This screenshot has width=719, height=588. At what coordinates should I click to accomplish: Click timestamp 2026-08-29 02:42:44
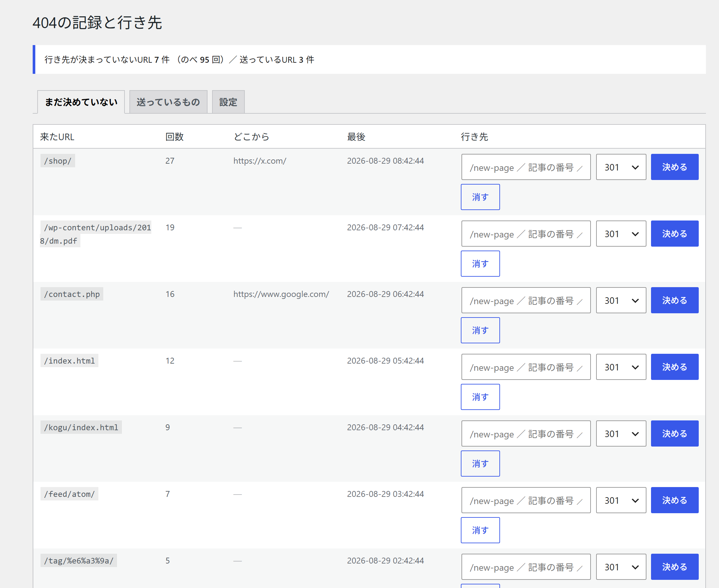(385, 561)
